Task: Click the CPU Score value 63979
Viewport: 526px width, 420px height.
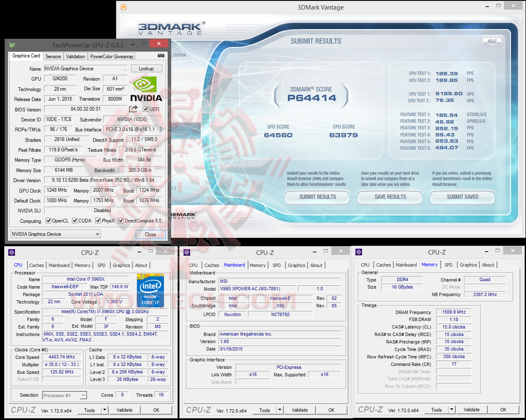Action: [343, 135]
